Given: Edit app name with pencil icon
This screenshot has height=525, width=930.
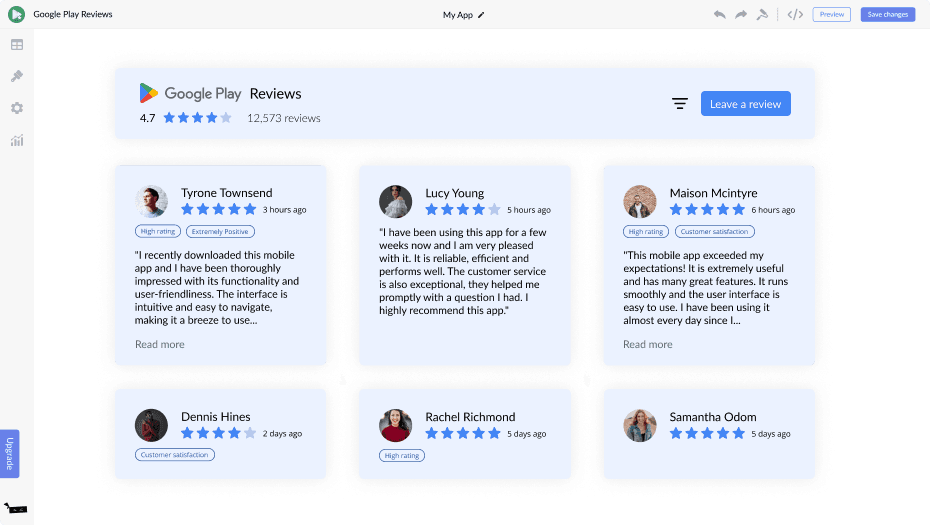Looking at the screenshot, I should 481,15.
